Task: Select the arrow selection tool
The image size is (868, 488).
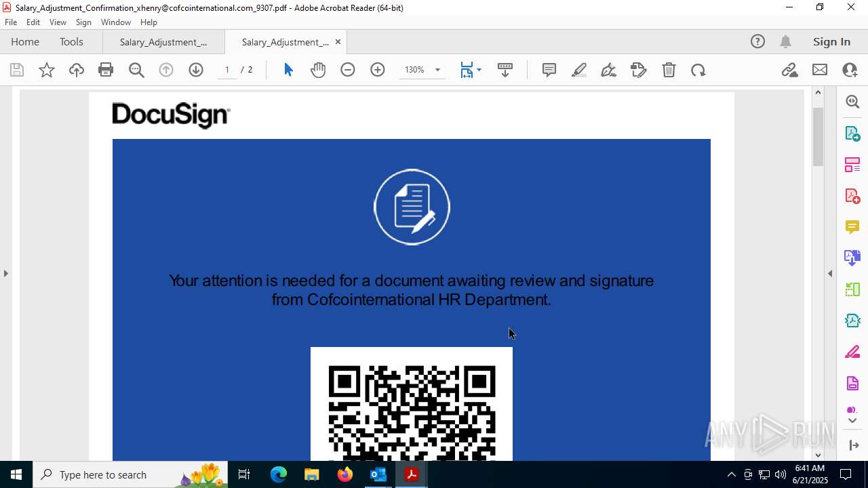Action: coord(288,70)
